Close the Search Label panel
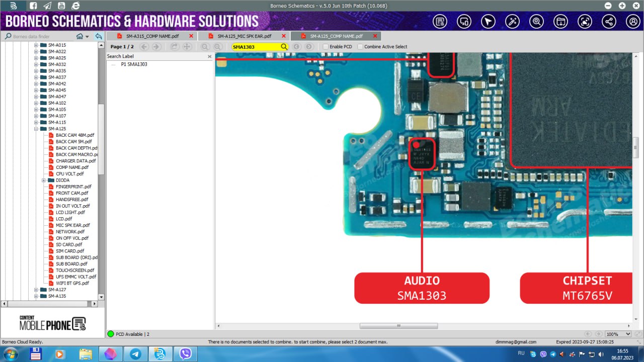 pyautogui.click(x=210, y=56)
